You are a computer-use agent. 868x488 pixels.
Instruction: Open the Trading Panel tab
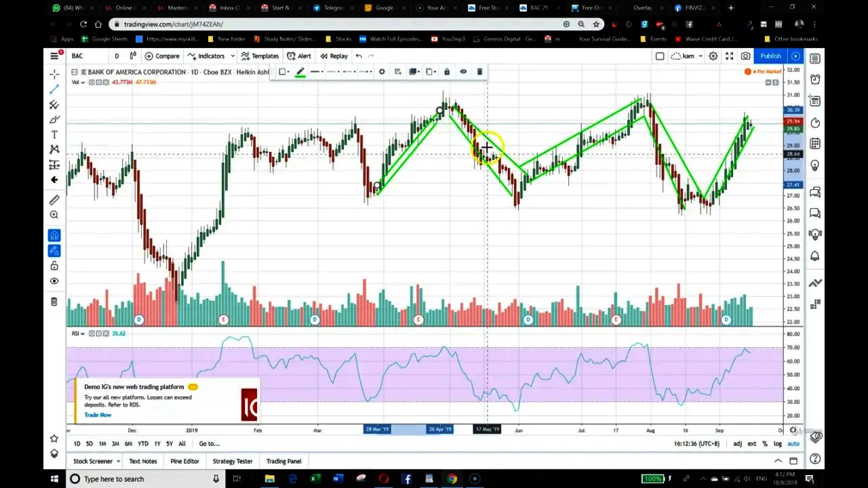[x=283, y=461]
